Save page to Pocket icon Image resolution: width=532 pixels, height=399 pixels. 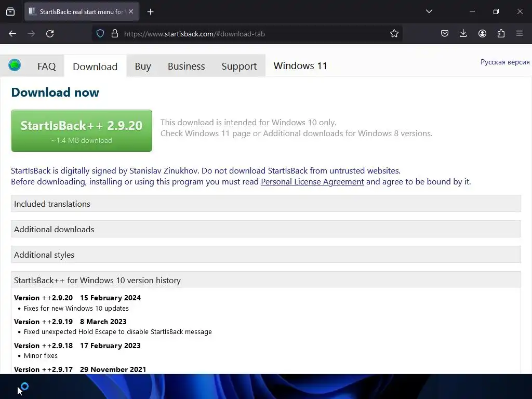pos(445,33)
